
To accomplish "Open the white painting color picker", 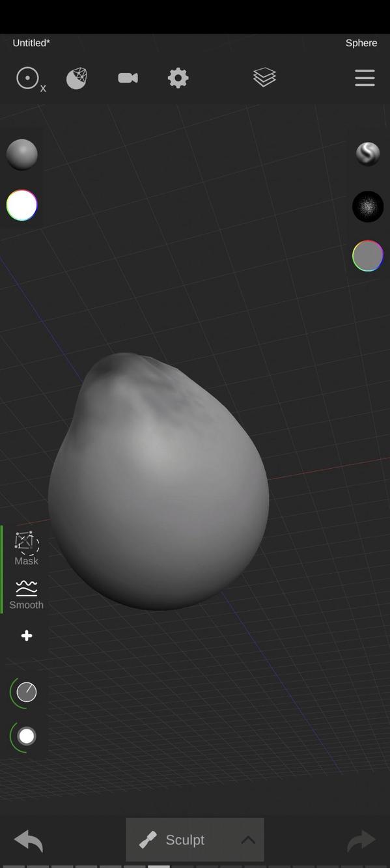I will pyautogui.click(x=22, y=205).
